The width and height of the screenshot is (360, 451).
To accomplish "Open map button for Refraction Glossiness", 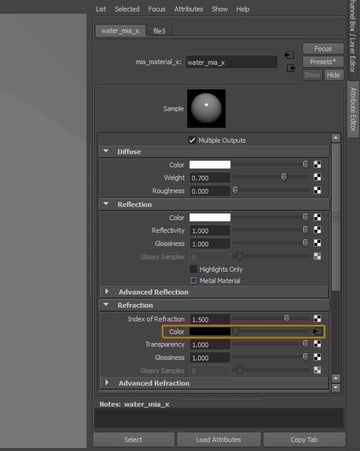I will [317, 357].
